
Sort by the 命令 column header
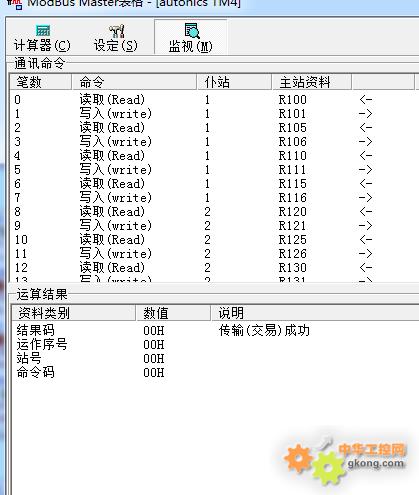134,82
